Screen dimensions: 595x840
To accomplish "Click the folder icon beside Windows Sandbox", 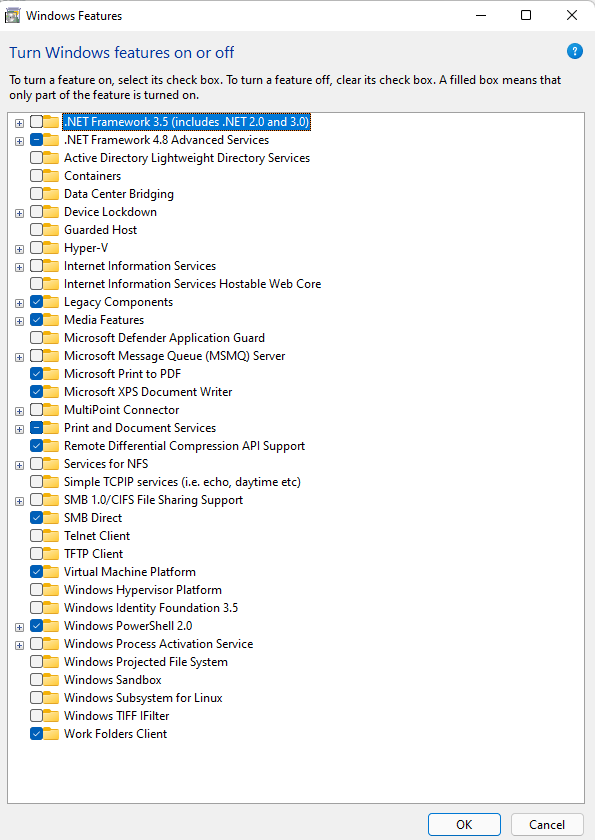I will pyautogui.click(x=51, y=680).
